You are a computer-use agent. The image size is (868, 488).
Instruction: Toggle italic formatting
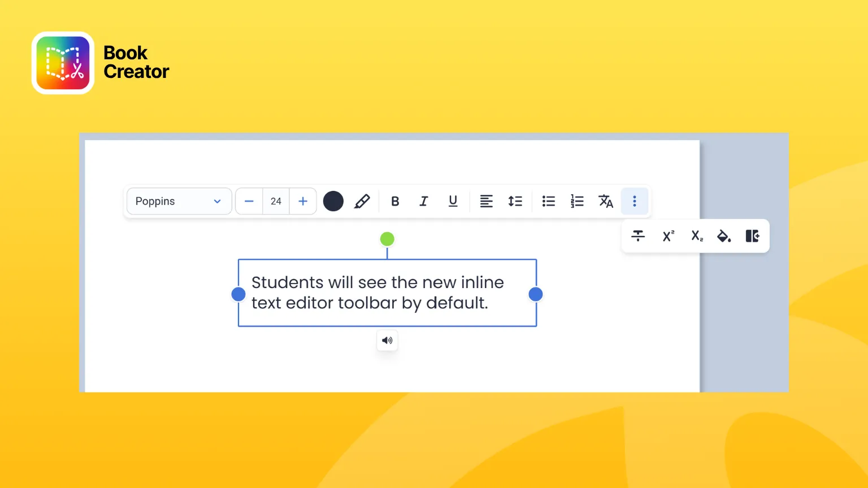pos(423,201)
